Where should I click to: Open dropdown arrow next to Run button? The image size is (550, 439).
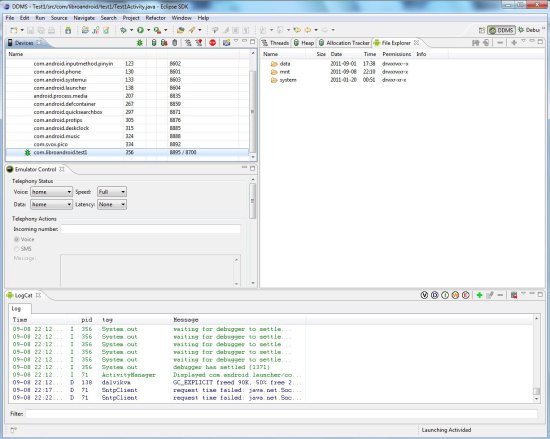pyautogui.click(x=148, y=30)
